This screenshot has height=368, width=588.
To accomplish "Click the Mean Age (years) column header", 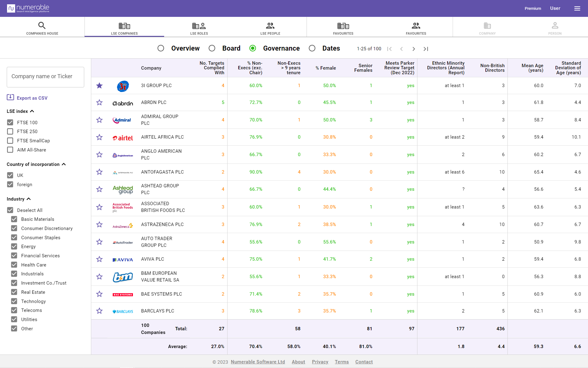I will pos(532,68).
